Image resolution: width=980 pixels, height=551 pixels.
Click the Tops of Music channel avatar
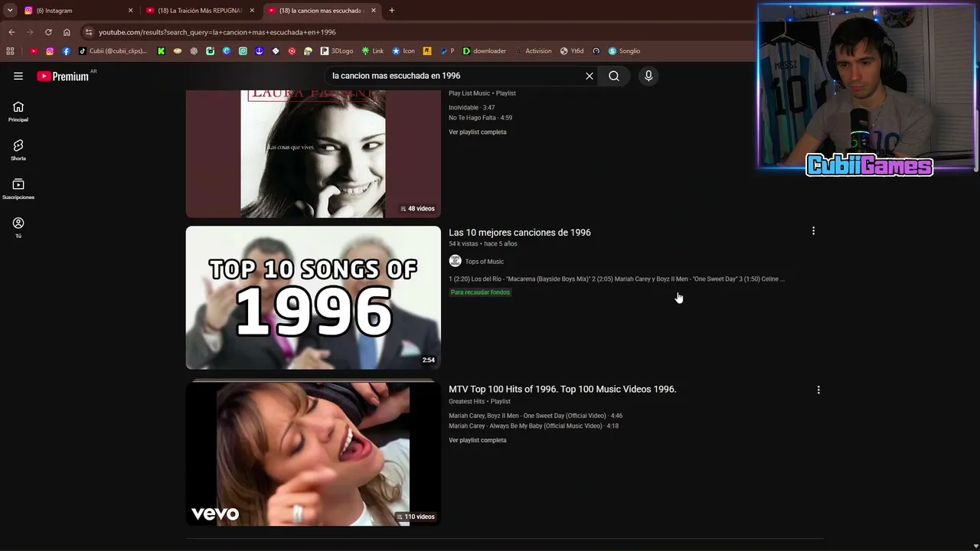click(455, 261)
